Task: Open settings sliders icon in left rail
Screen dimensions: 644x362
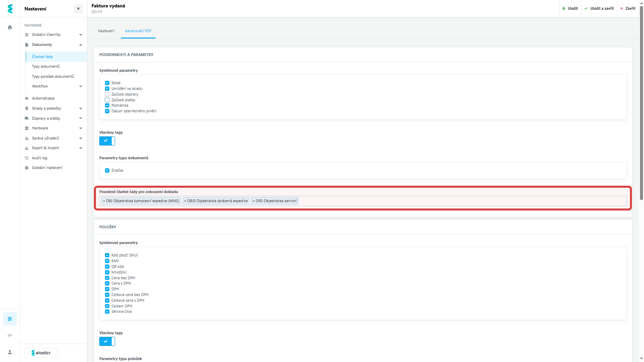Action: click(10, 319)
